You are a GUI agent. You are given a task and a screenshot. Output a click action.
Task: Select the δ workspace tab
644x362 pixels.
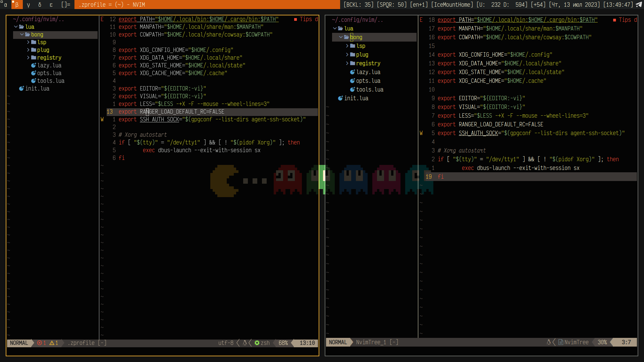pos(40,5)
